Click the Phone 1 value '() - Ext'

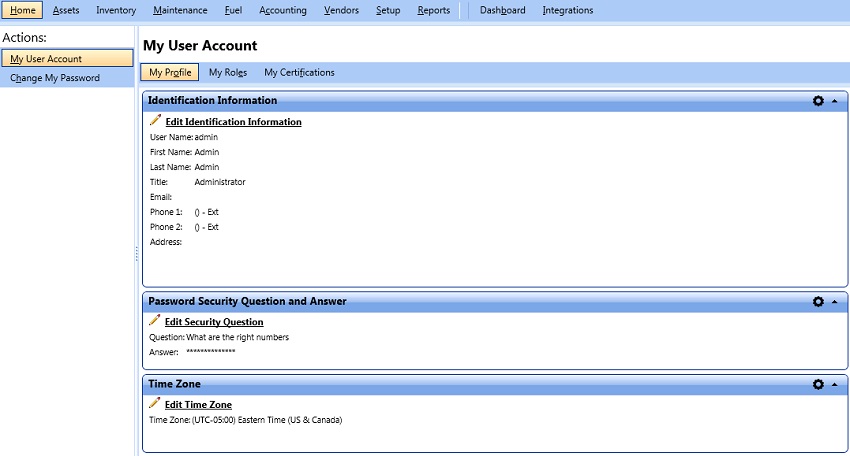[x=207, y=212]
